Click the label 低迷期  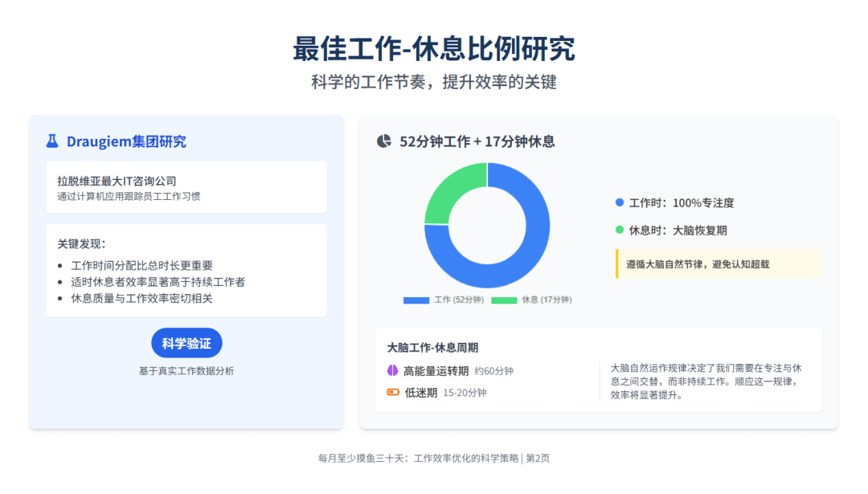pyautogui.click(x=420, y=393)
